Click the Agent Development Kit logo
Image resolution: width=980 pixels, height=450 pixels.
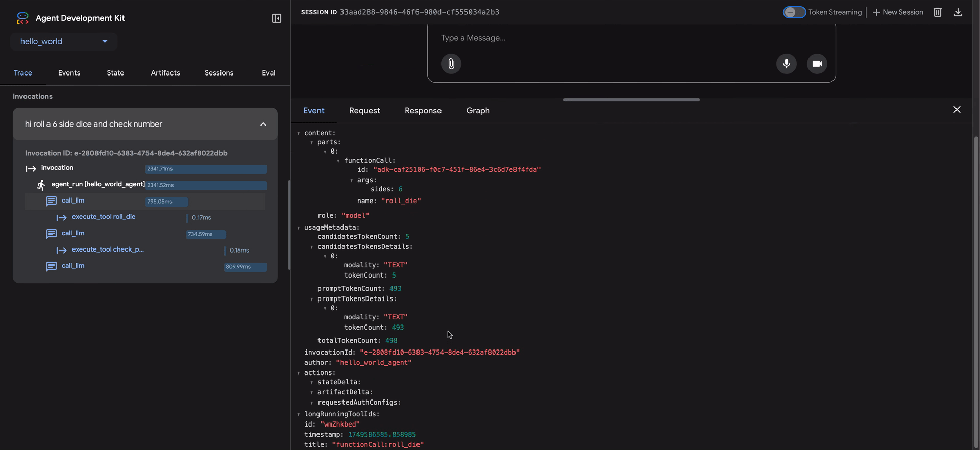pyautogui.click(x=22, y=18)
